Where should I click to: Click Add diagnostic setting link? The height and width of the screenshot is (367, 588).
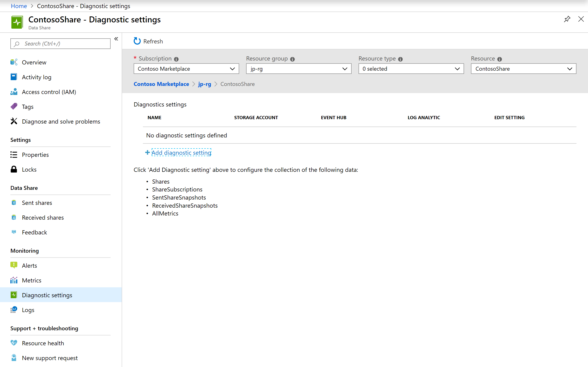pos(181,152)
